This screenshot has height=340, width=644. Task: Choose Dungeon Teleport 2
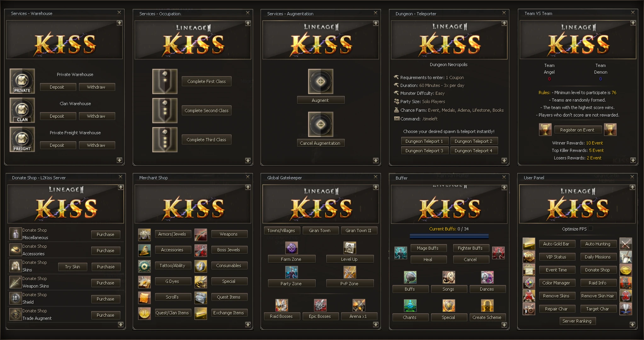click(x=473, y=141)
